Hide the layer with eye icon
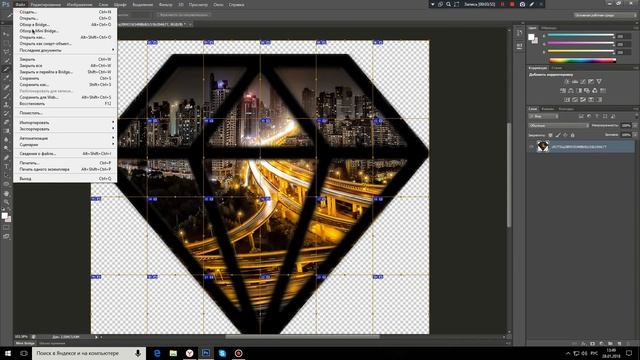 (x=531, y=147)
